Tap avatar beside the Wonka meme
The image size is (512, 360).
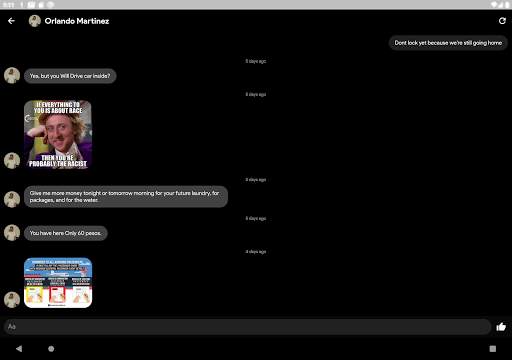pos(12,161)
